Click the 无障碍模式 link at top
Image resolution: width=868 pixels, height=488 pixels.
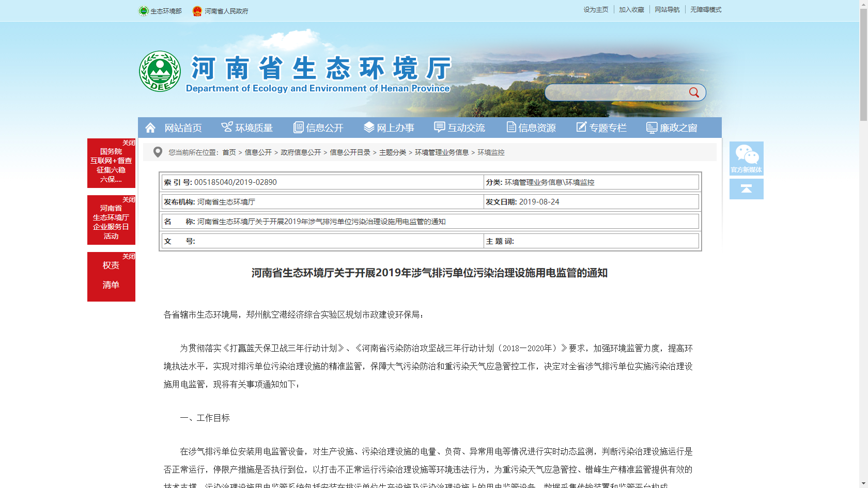tap(705, 10)
